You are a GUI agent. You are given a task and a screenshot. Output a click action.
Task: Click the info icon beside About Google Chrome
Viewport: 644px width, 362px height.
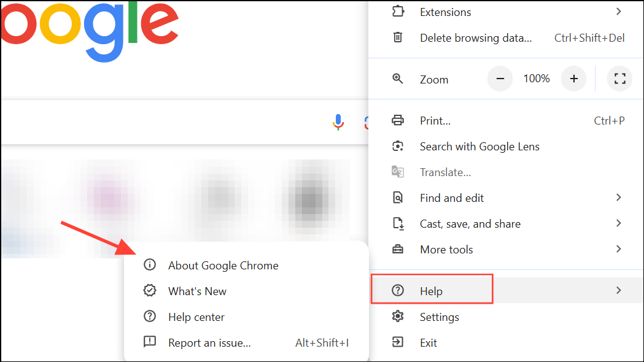[150, 264]
